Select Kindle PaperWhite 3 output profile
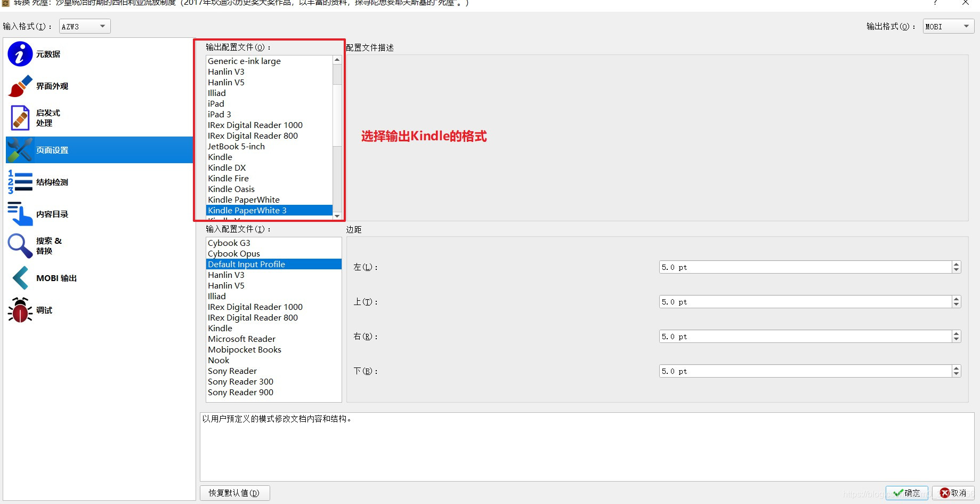The height and width of the screenshot is (504, 980). tap(269, 210)
